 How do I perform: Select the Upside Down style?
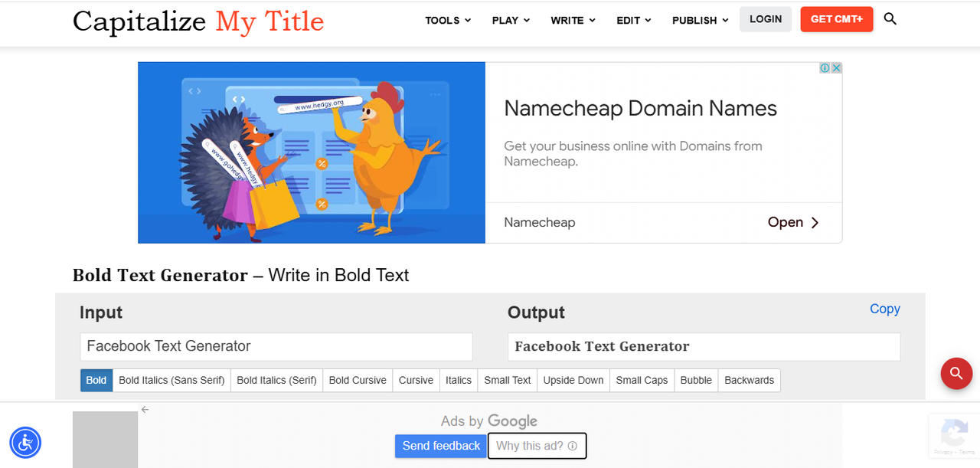573,380
